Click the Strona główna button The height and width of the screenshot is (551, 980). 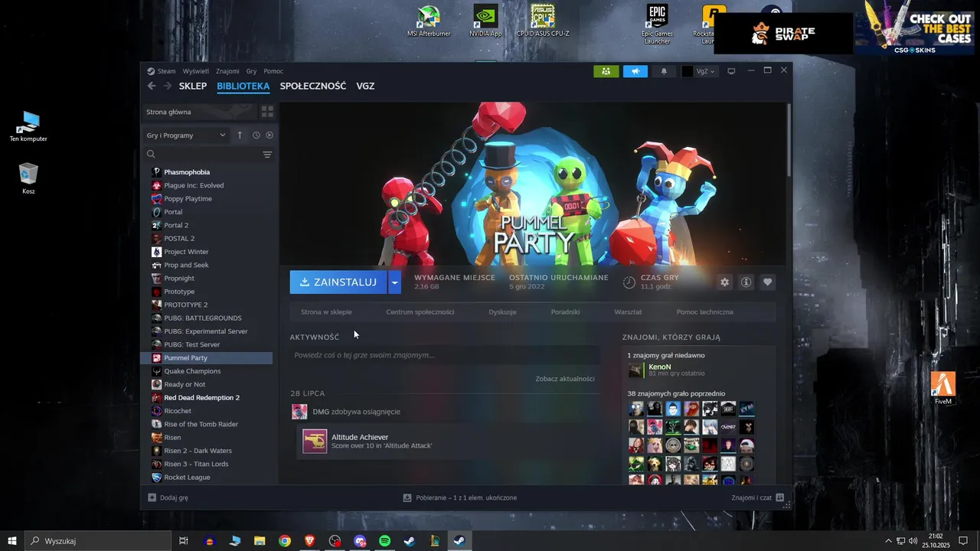tap(200, 112)
